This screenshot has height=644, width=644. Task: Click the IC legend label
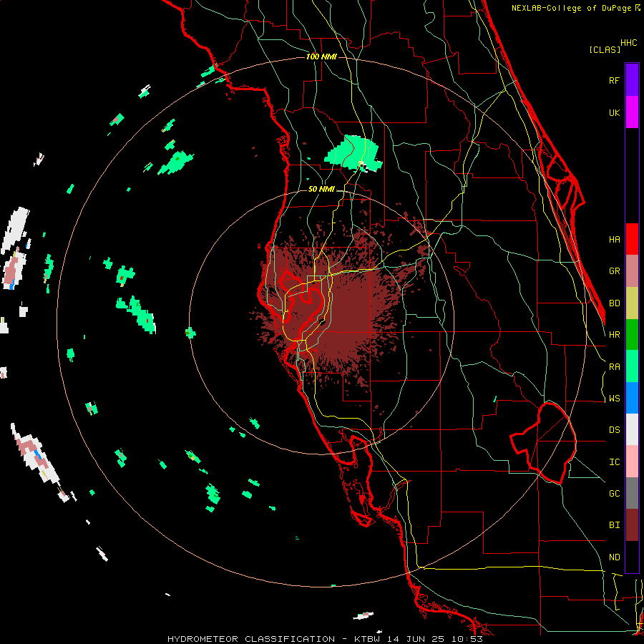click(x=614, y=462)
